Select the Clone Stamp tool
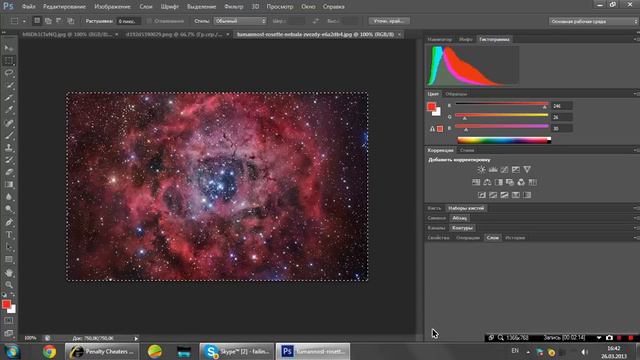640x360 pixels. (9, 148)
